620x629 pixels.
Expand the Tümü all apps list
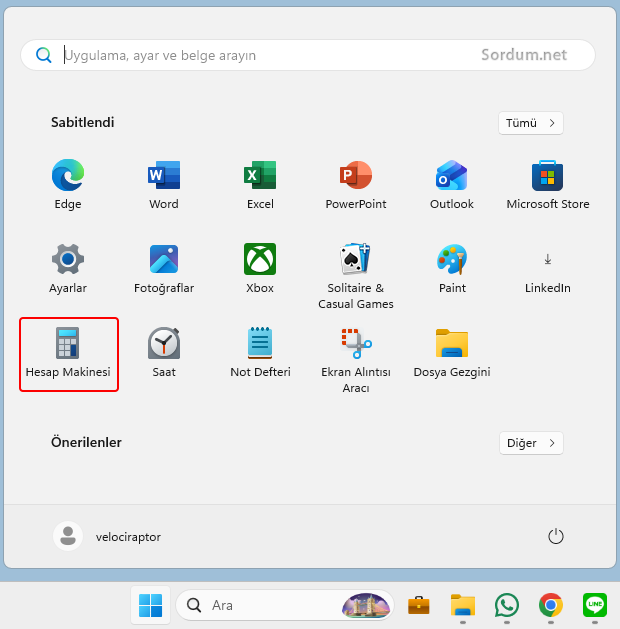pyautogui.click(x=530, y=123)
